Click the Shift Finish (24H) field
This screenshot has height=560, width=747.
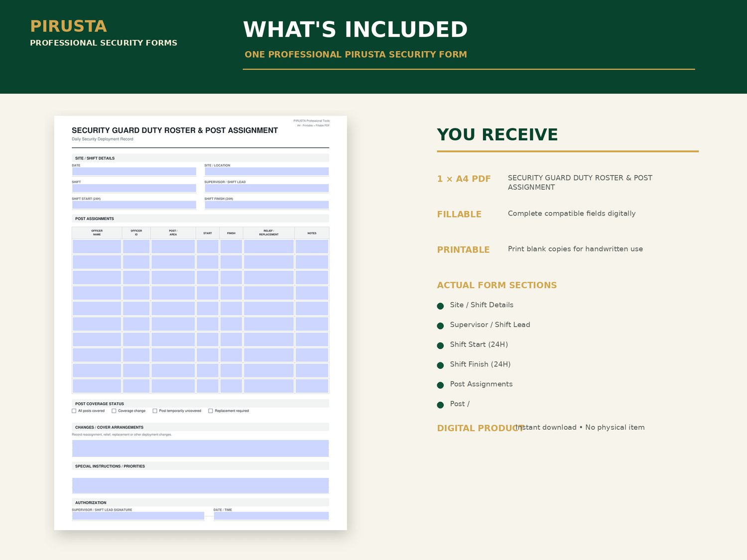coord(266,205)
